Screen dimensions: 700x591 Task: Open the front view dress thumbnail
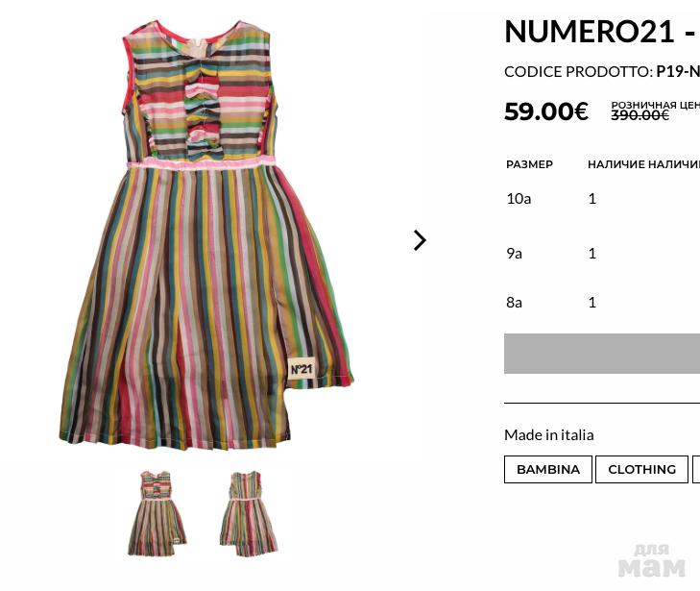coord(157,513)
